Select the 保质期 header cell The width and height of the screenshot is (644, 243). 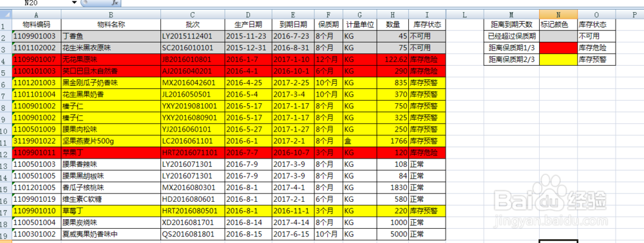click(329, 24)
